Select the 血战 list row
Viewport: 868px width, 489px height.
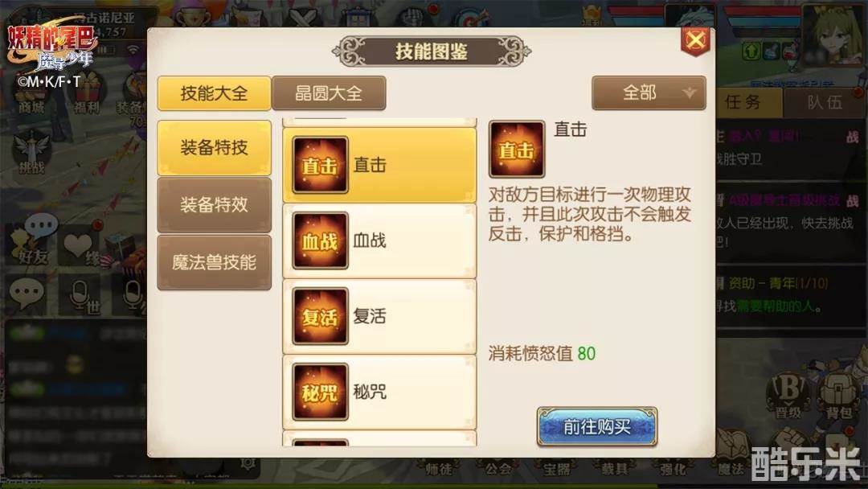click(x=379, y=241)
